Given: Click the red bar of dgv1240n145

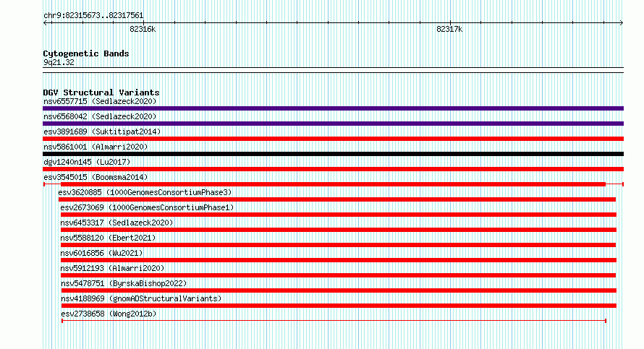Looking at the screenshot, I should click(x=333, y=169).
